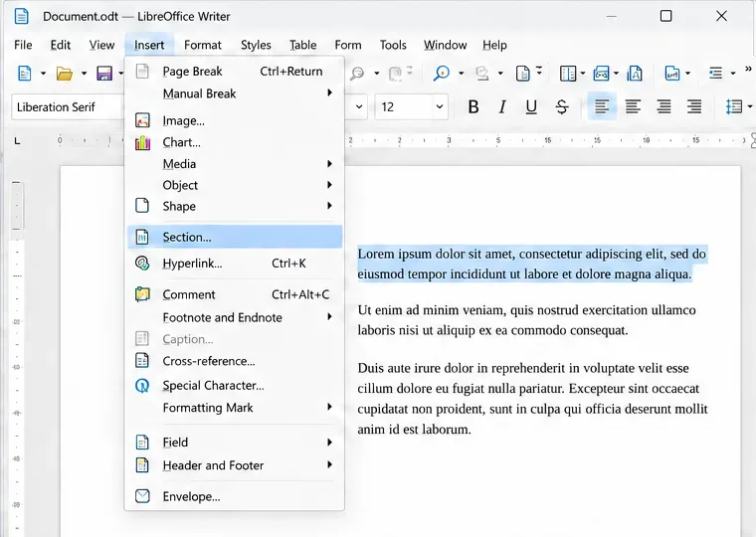
Task: Click the Section menu entry icon
Action: [x=142, y=237]
